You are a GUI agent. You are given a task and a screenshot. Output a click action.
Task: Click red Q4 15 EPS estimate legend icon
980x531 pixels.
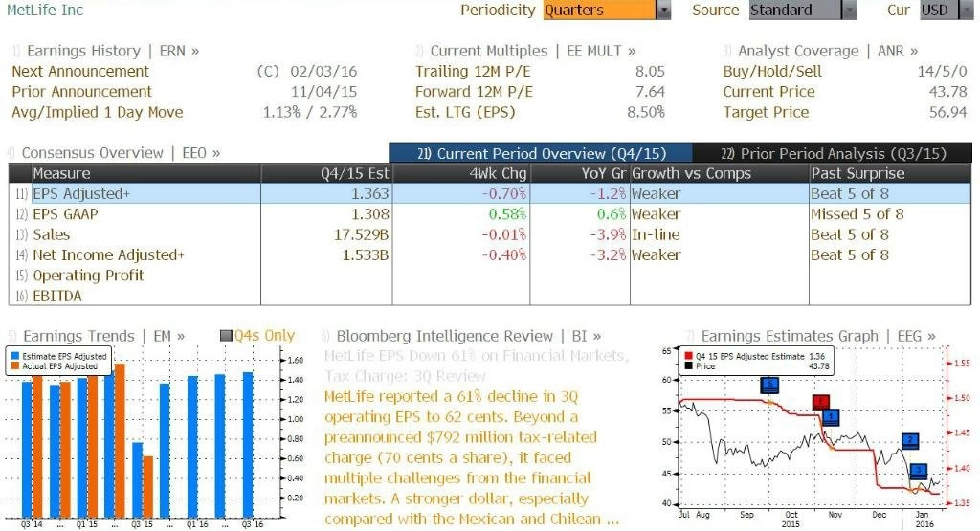689,356
